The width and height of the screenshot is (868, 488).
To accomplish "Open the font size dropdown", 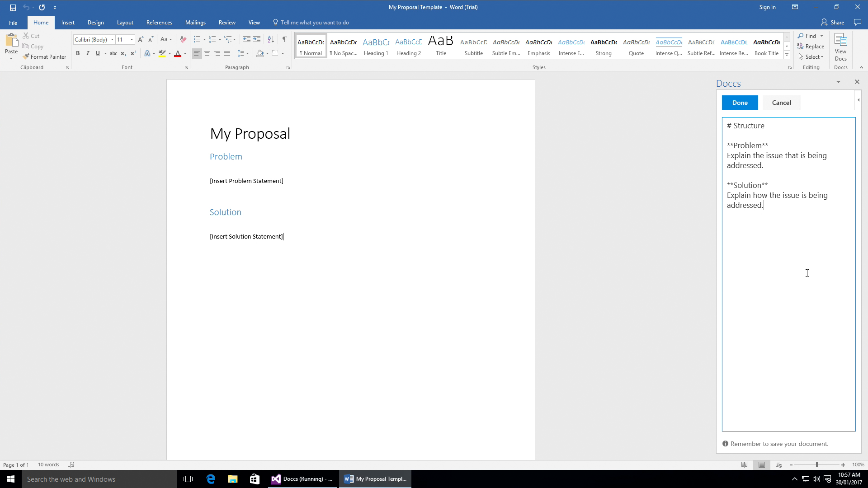I will 132,40.
